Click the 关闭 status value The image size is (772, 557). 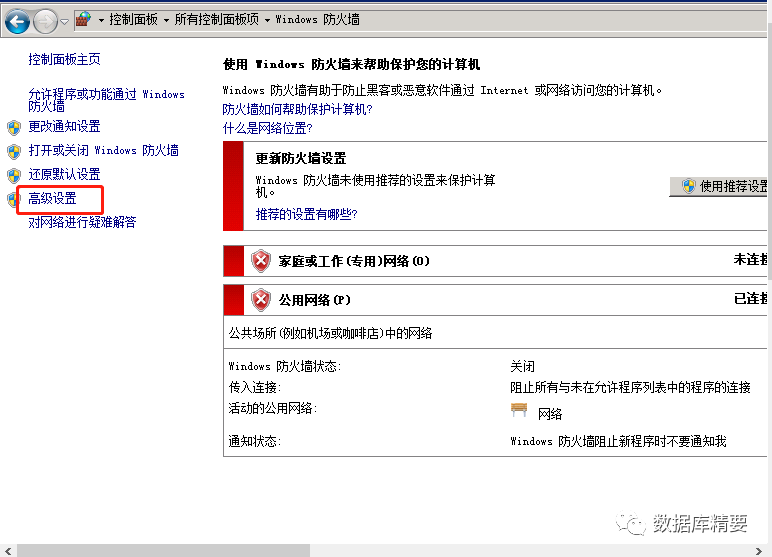tap(522, 366)
